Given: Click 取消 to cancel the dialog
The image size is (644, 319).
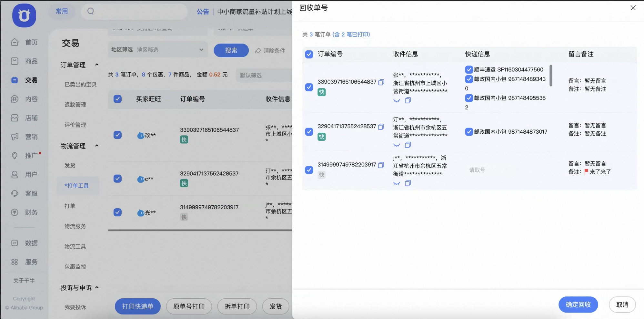Looking at the screenshot, I should [622, 304].
